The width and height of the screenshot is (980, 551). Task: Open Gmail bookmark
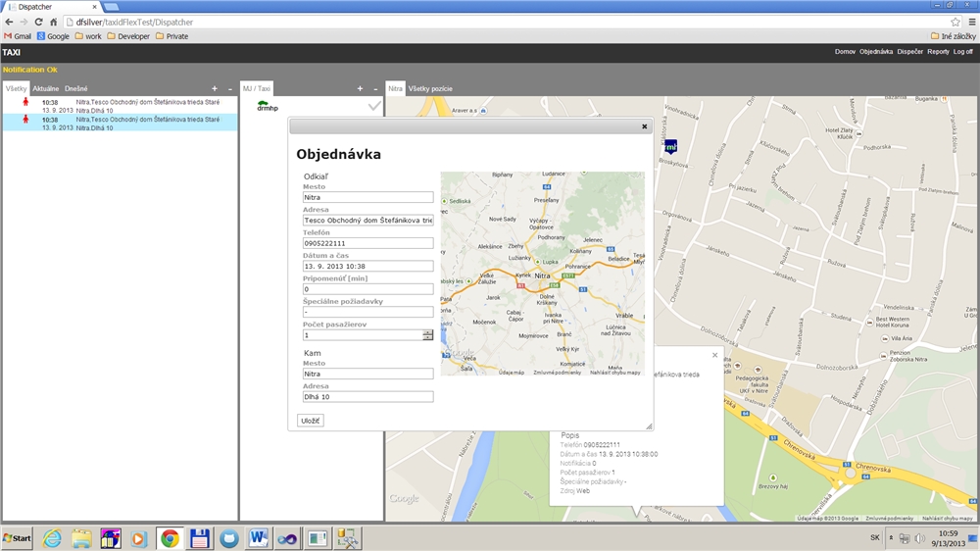(18, 36)
